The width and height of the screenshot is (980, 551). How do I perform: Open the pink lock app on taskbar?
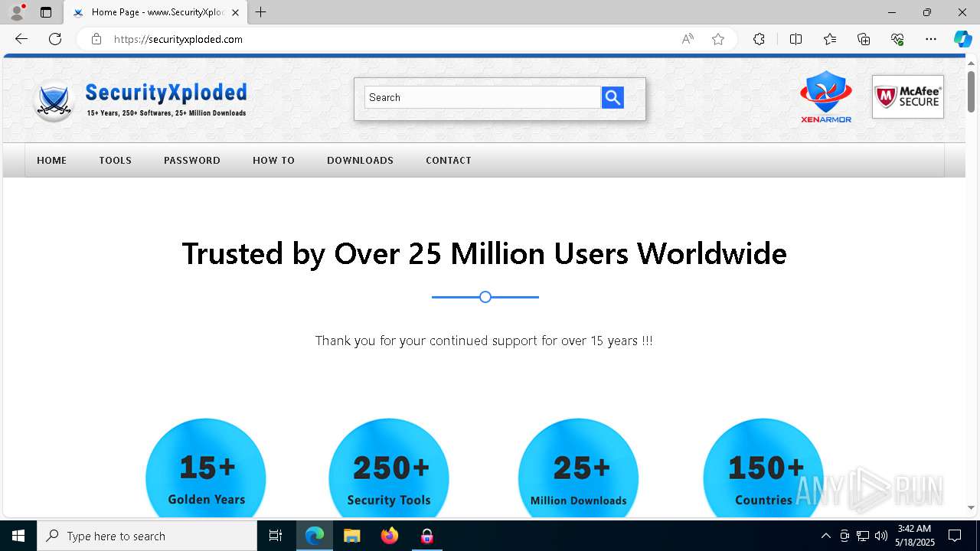coord(426,536)
